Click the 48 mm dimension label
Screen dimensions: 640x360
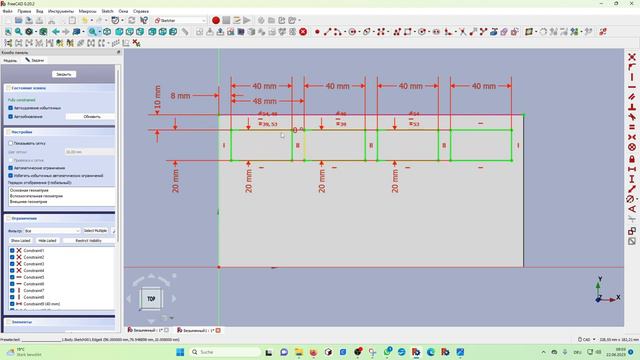pyautogui.click(x=264, y=101)
